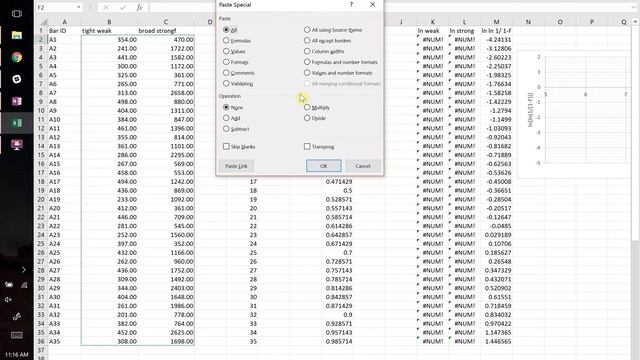Click Cancel in Paste Special dialog
Screen dimensions: 640x360
click(363, 166)
